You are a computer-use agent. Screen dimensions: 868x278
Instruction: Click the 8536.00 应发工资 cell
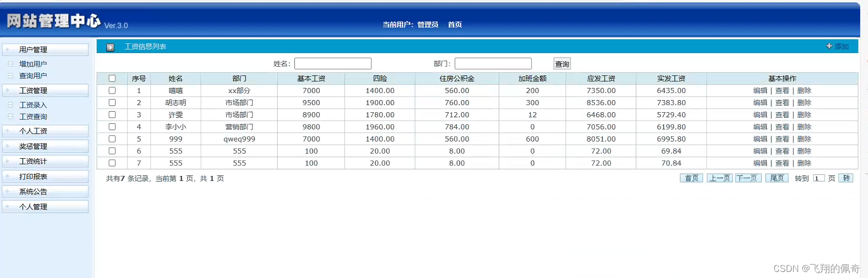point(601,103)
